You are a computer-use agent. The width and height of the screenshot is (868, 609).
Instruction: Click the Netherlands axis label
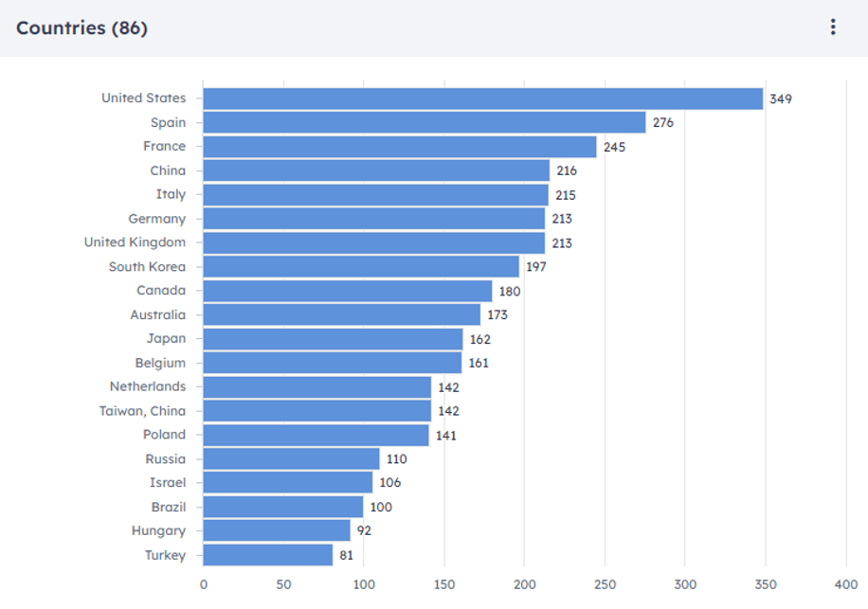148,386
